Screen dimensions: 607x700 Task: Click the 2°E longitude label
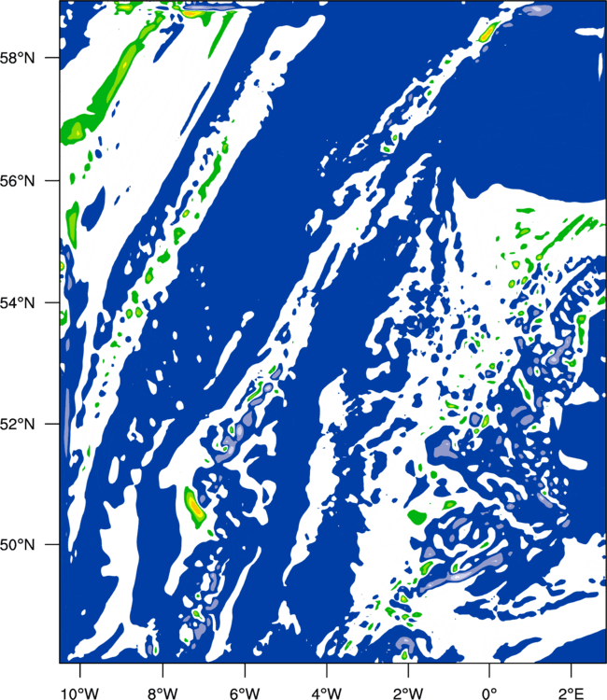point(572,693)
